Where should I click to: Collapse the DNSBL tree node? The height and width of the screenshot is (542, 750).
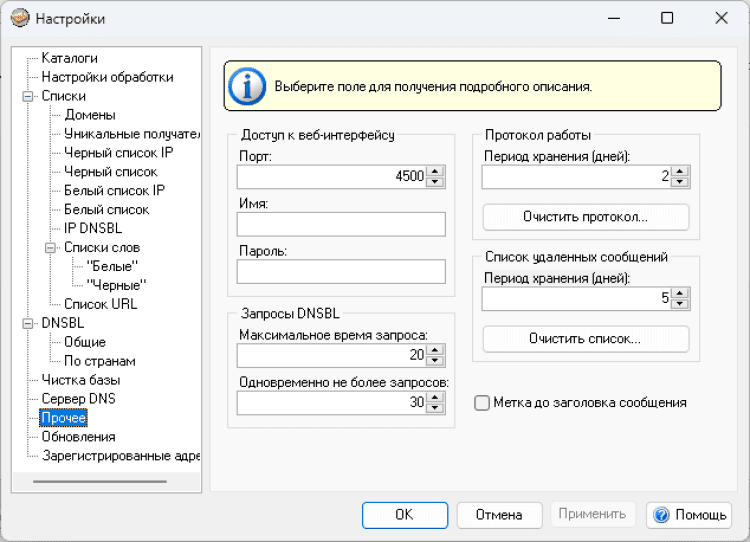(x=27, y=323)
